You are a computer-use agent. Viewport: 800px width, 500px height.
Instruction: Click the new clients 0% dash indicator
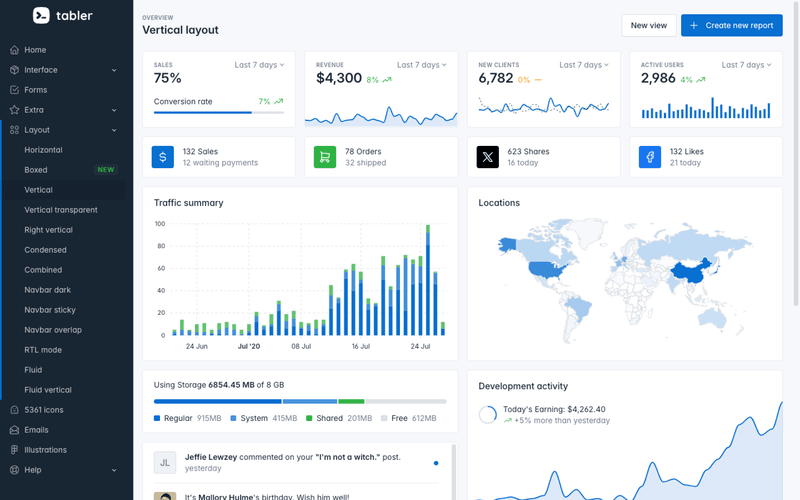538,80
